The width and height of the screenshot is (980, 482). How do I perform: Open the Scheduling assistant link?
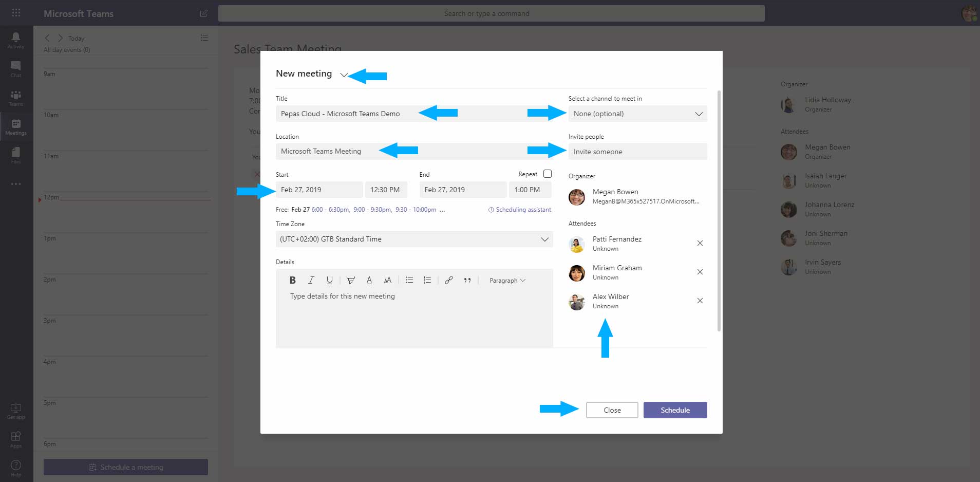pos(520,210)
